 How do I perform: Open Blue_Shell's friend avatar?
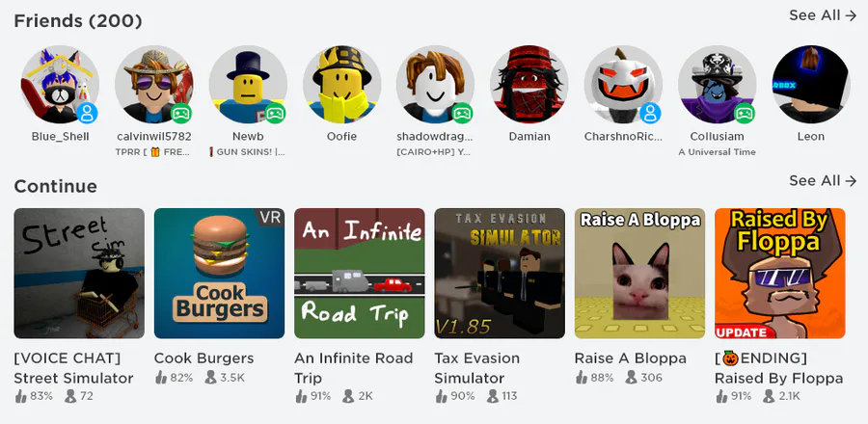[60, 84]
